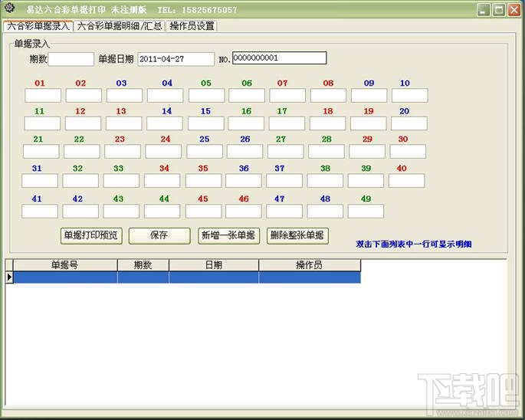525x420 pixels.
Task: Click the input box under number 26
Action: point(244,152)
